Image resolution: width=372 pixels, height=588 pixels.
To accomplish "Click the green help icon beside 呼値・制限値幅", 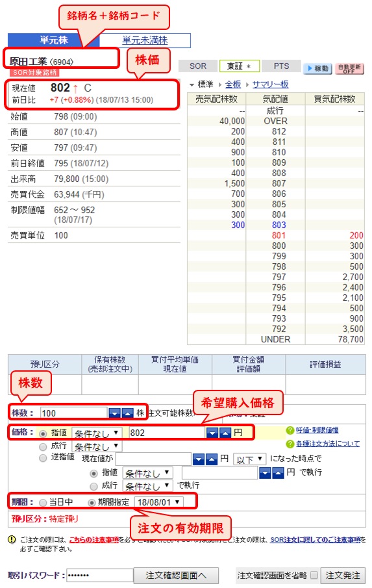I will tap(290, 430).
